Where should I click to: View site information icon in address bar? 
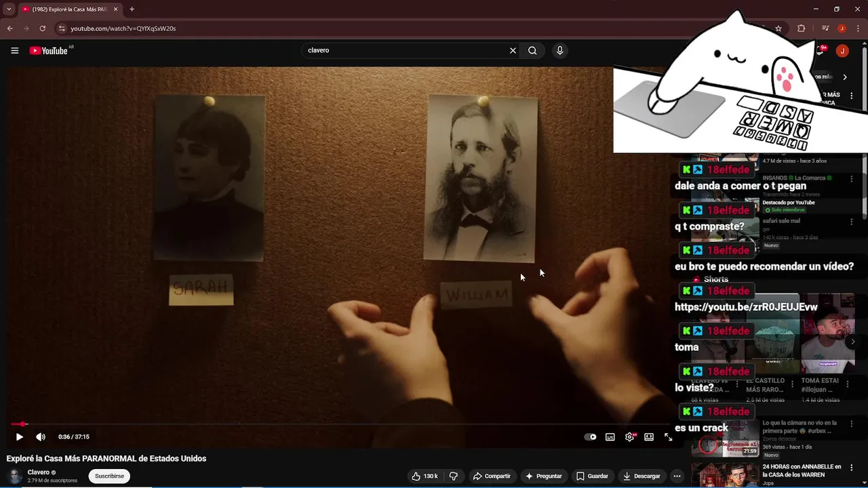click(62, 28)
